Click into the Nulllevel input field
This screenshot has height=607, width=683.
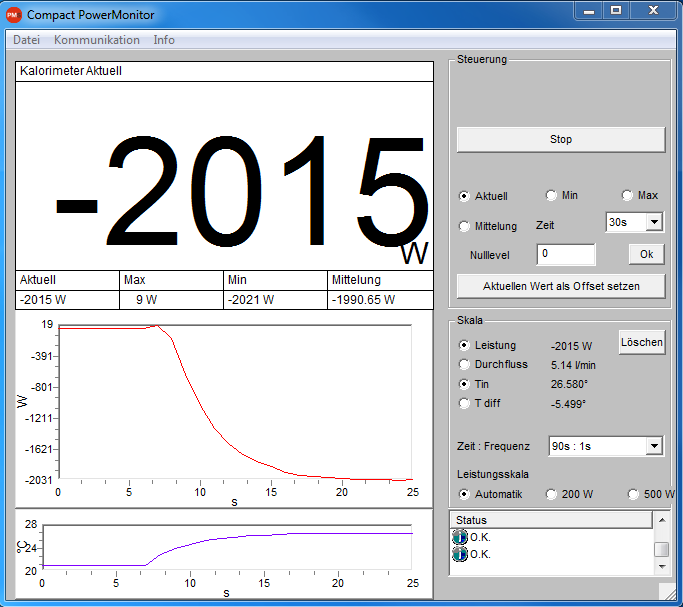coord(565,254)
